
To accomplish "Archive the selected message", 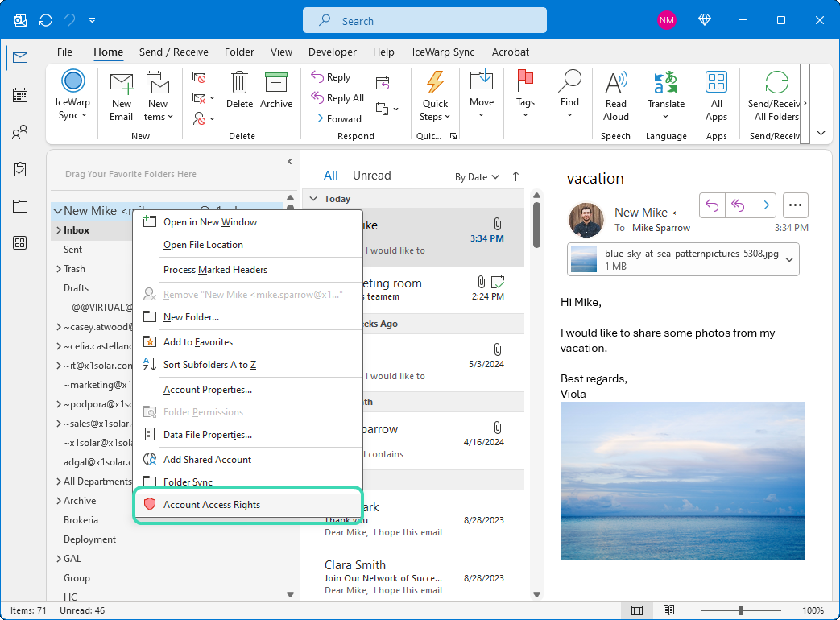I will click(x=276, y=90).
